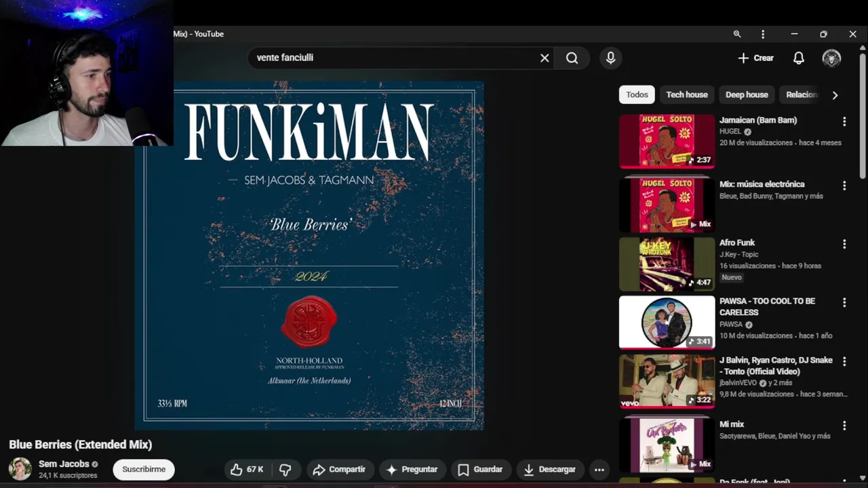868x488 pixels.
Task: Click the page vertical scrollbar
Action: pos(863,115)
